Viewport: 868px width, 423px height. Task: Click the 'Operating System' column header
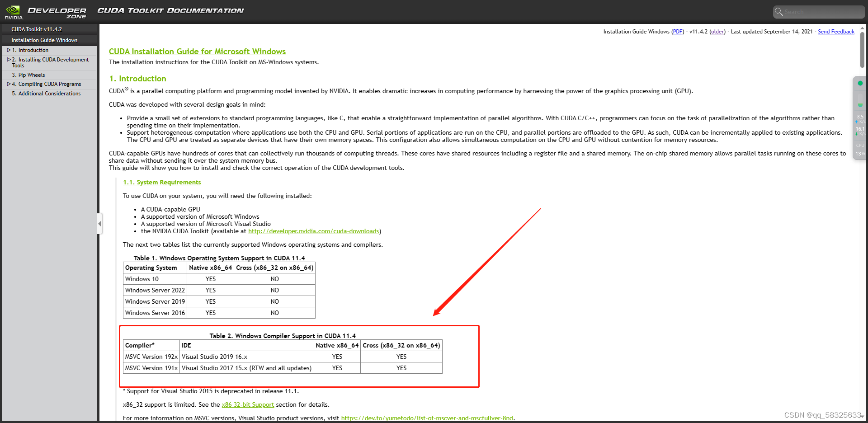point(155,268)
